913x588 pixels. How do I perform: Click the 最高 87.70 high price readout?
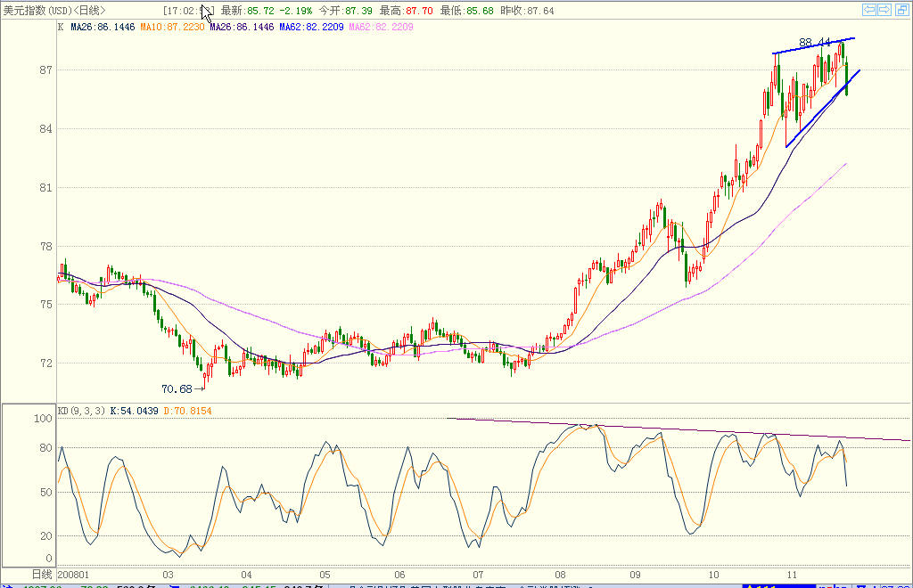coord(406,11)
